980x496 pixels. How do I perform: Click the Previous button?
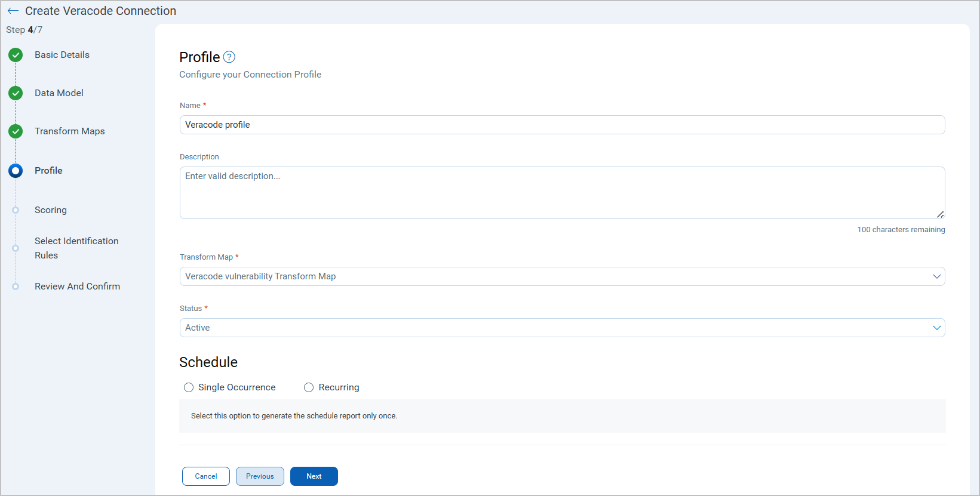(x=260, y=476)
